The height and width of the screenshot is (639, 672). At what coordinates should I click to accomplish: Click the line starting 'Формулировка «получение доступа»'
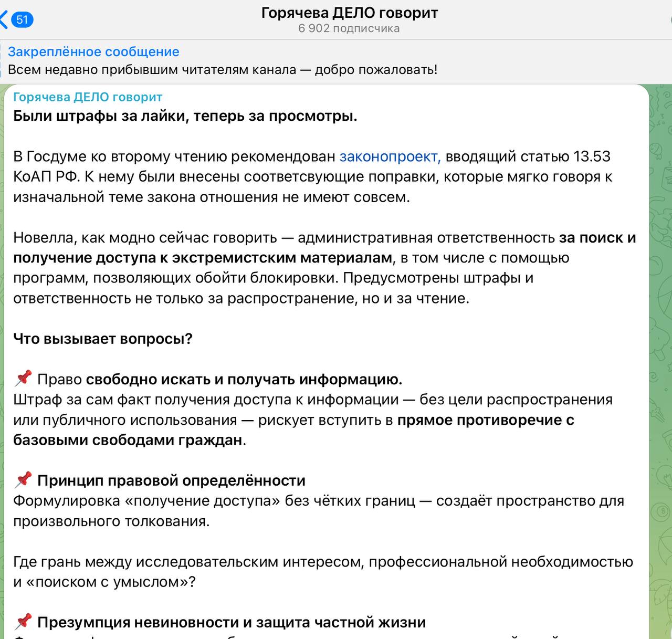(x=319, y=501)
